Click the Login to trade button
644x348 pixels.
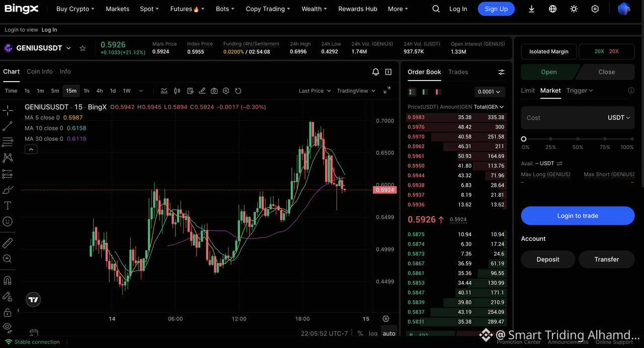click(578, 216)
